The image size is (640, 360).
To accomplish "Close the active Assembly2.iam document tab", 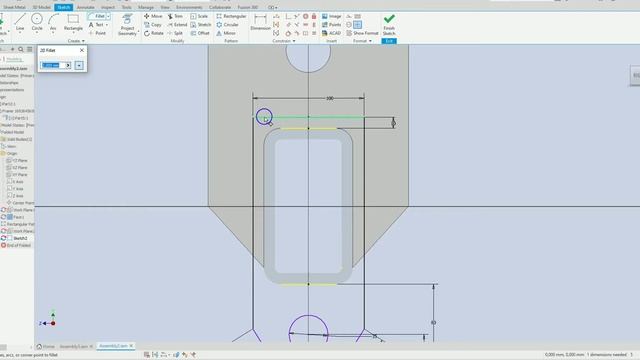I will pos(131,346).
